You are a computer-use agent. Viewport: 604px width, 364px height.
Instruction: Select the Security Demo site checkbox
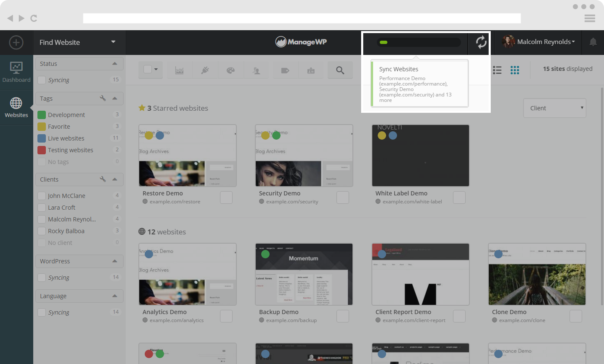(343, 198)
